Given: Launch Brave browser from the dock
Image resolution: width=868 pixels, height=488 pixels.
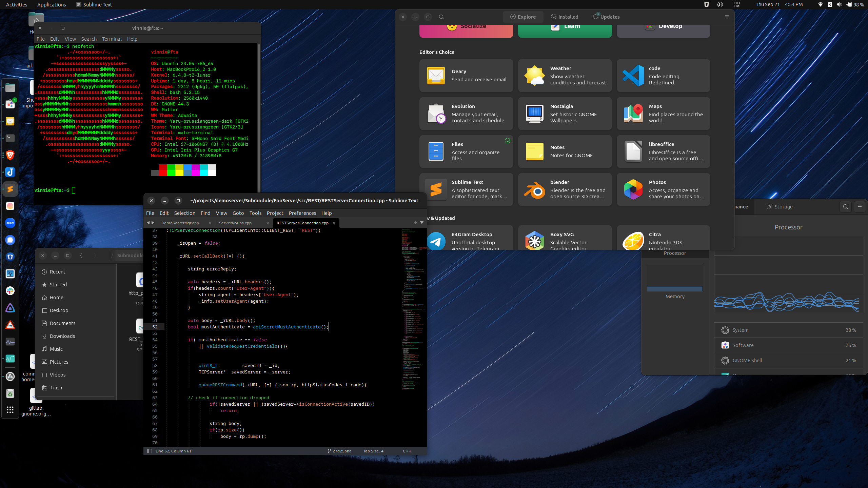Looking at the screenshot, I should [10, 155].
